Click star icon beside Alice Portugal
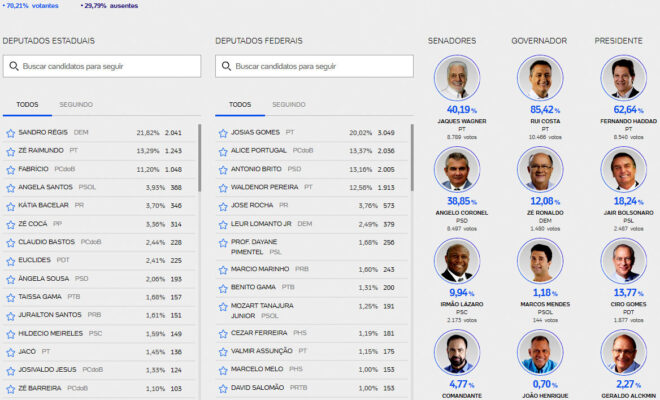 [x=223, y=151]
